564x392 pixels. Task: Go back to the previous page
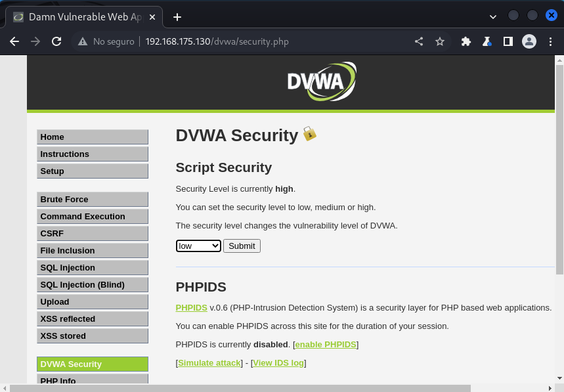14,41
